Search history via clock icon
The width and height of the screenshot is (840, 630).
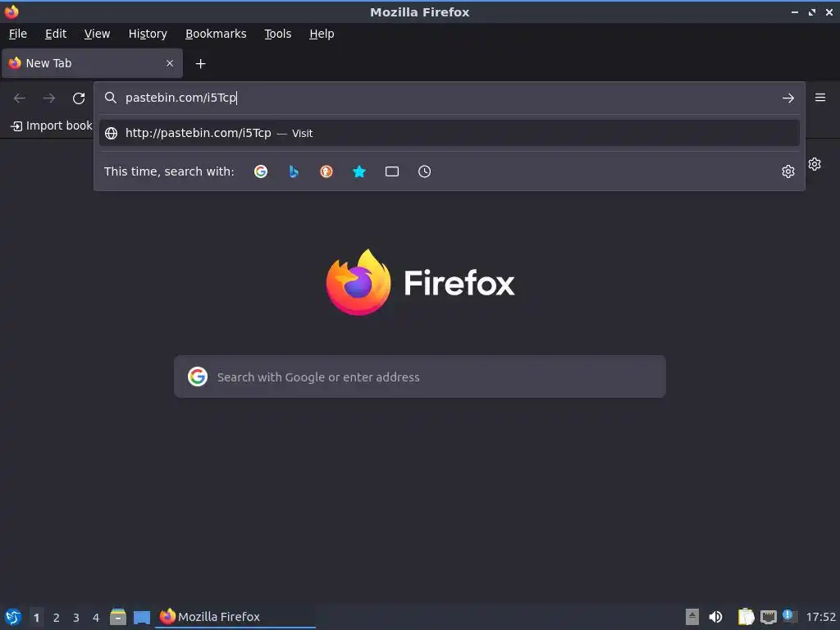[x=424, y=171]
